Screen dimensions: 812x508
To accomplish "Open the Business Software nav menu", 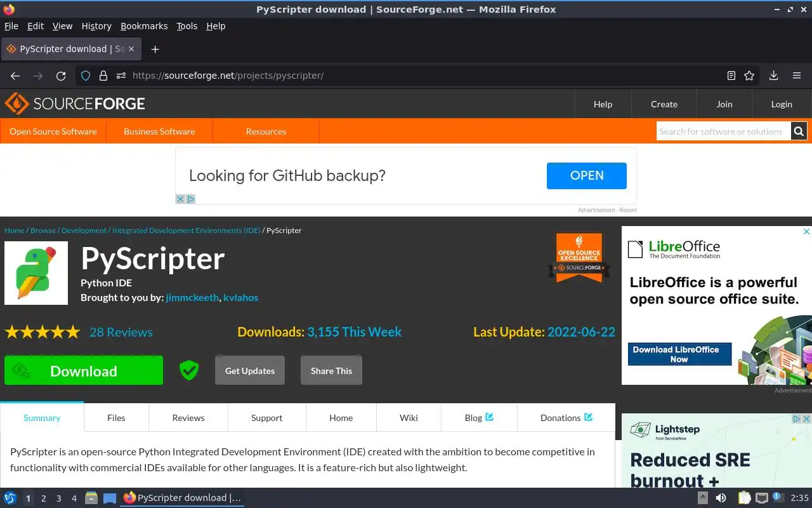I will click(x=159, y=131).
